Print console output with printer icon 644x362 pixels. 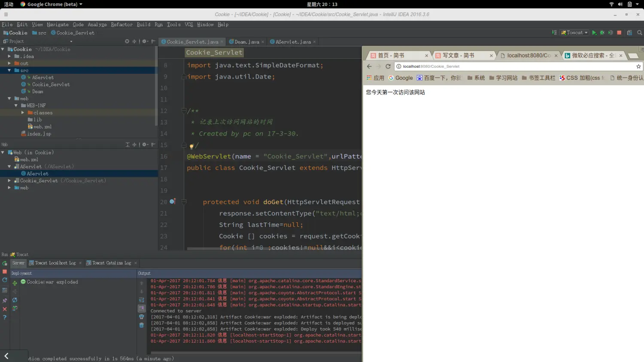[141, 317]
